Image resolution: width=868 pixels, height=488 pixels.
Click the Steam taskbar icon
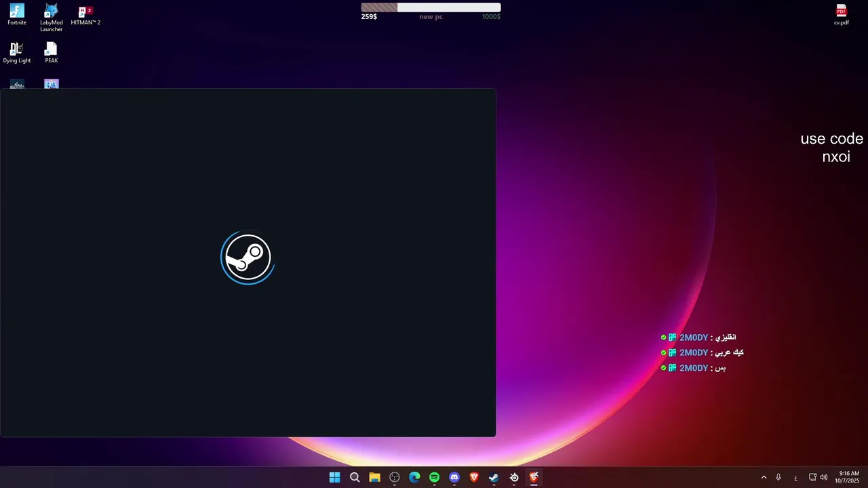494,477
